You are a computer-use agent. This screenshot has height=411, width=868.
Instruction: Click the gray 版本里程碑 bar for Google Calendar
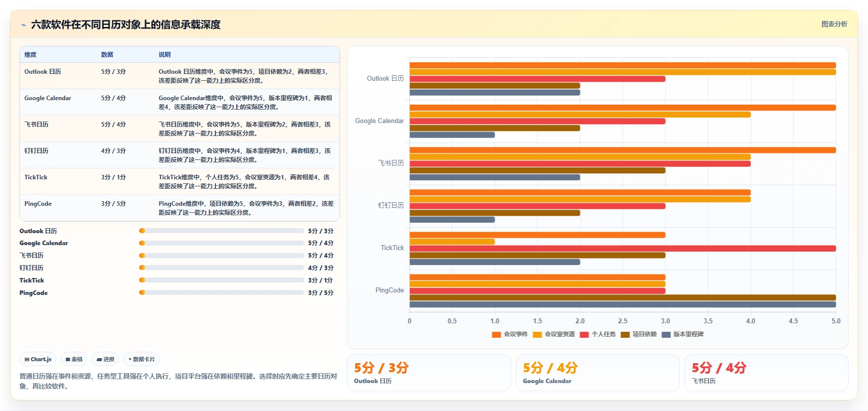[x=452, y=135]
